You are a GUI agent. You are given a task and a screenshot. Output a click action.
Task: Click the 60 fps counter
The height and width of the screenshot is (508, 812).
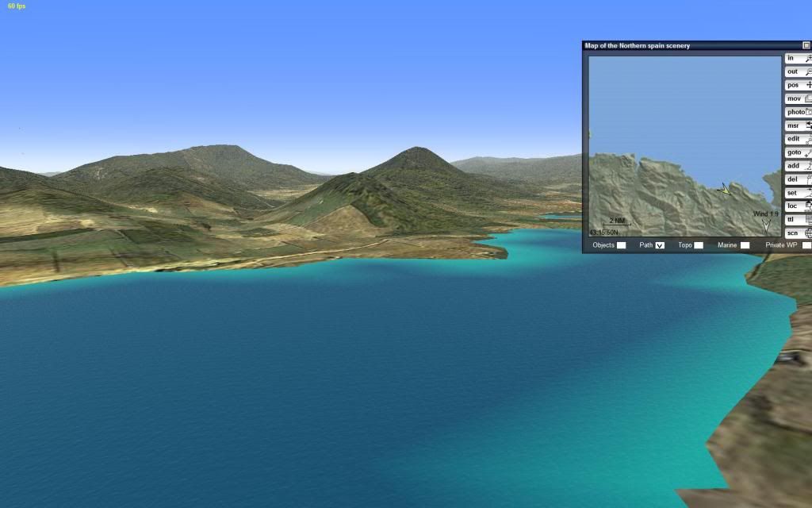(x=17, y=6)
